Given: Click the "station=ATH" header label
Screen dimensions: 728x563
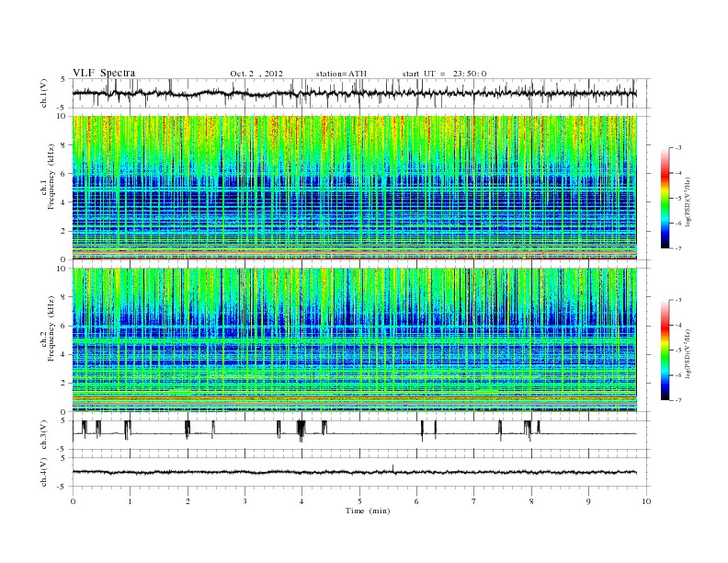Looking at the screenshot, I should 341,74.
